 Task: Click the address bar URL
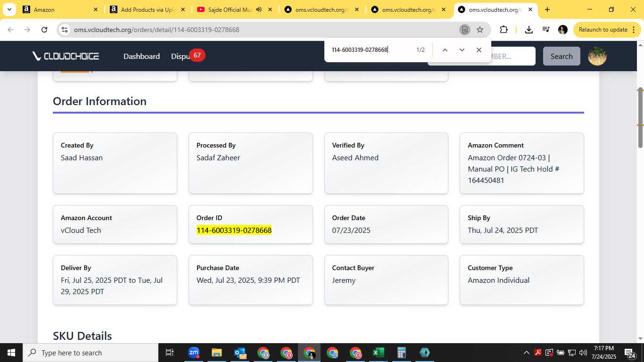(x=157, y=30)
